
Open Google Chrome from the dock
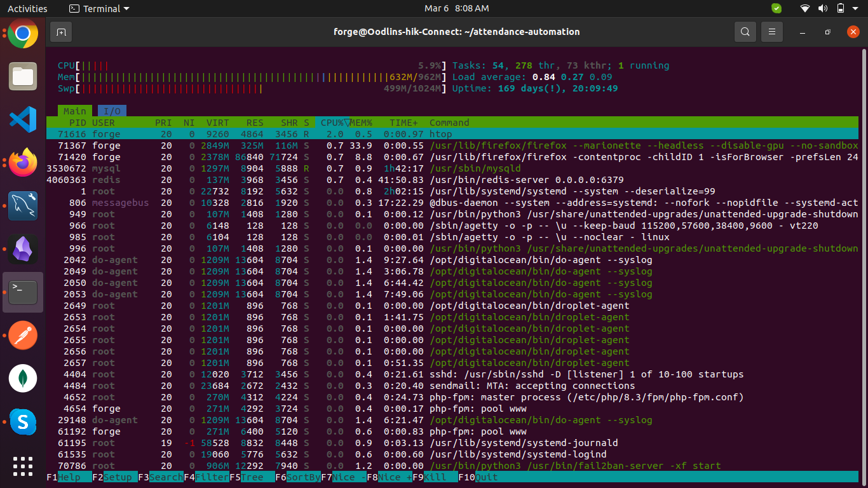[23, 34]
